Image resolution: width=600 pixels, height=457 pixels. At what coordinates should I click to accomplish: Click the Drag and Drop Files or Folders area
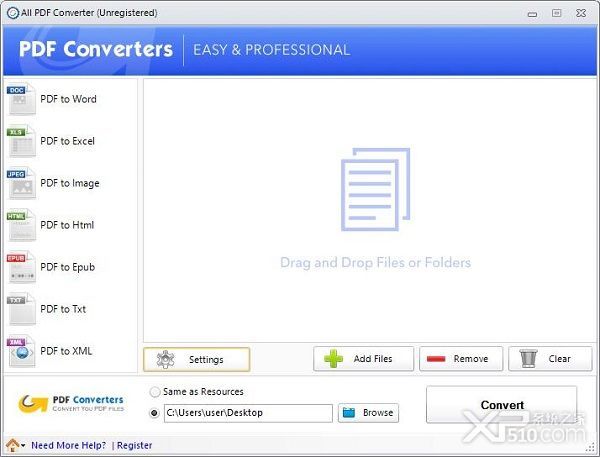click(370, 211)
